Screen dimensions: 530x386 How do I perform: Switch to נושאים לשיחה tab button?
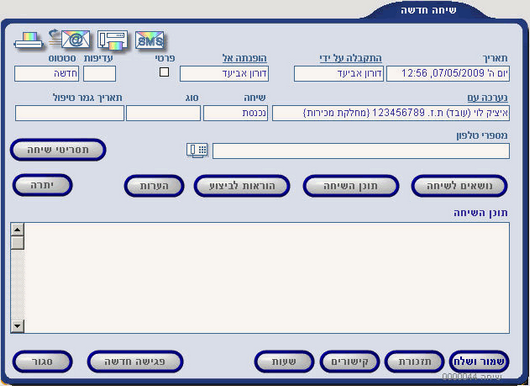pyautogui.click(x=459, y=186)
